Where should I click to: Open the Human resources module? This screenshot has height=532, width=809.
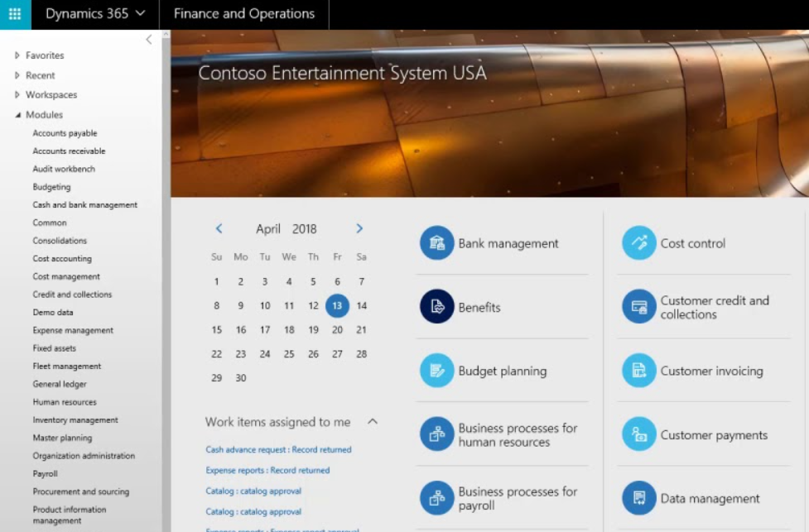click(x=65, y=402)
